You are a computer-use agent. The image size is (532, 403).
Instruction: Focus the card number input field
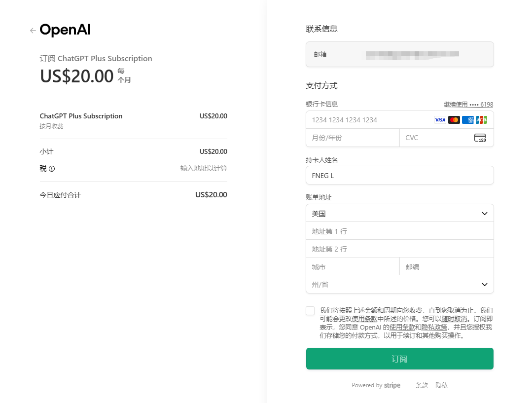point(370,120)
